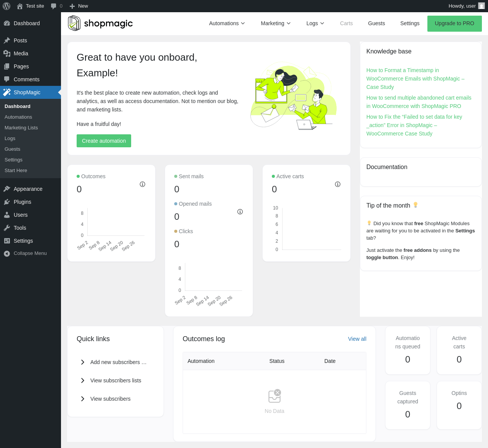Click the Documentation heading
488x448 pixels.
point(387,167)
